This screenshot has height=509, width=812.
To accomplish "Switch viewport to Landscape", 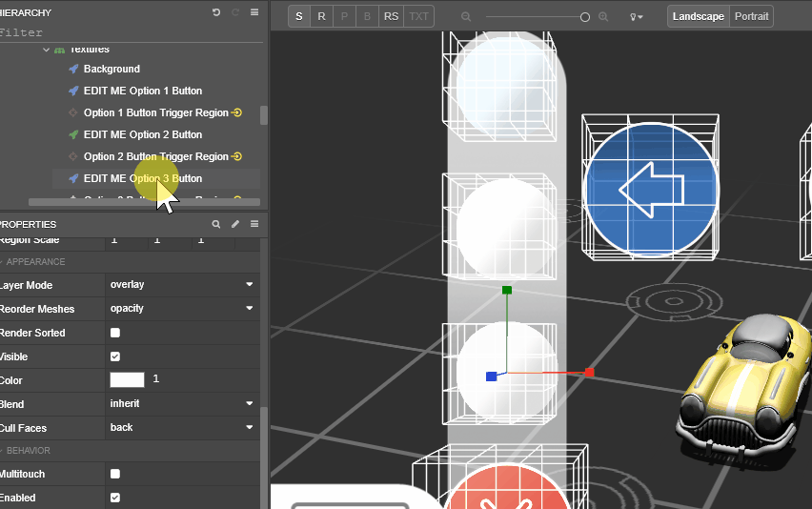I will [698, 16].
